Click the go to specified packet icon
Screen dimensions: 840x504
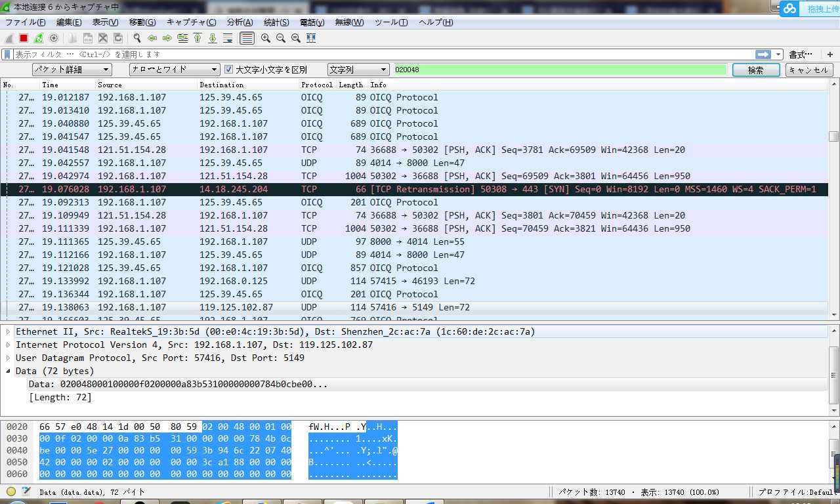coord(182,38)
